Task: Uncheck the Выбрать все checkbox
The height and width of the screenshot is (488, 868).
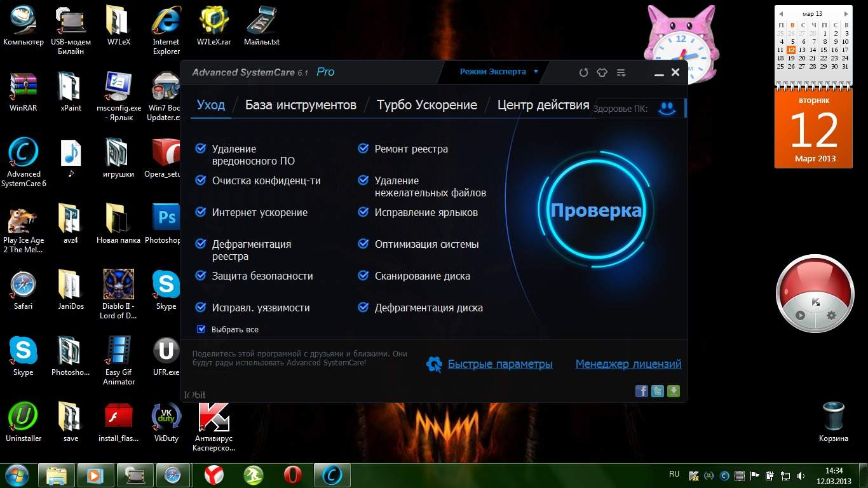Action: [x=201, y=329]
